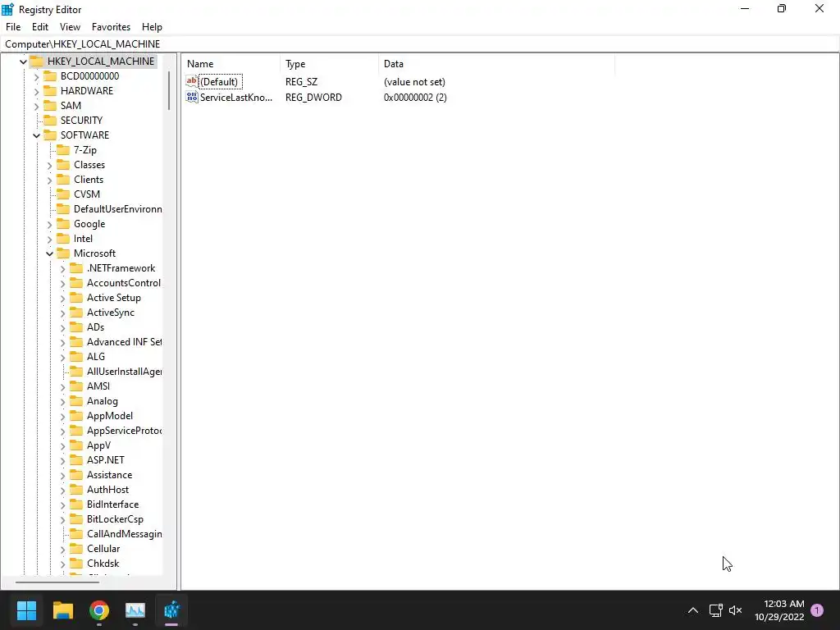Click the registry path address bar
The height and width of the screenshot is (630, 840).
pyautogui.click(x=420, y=44)
